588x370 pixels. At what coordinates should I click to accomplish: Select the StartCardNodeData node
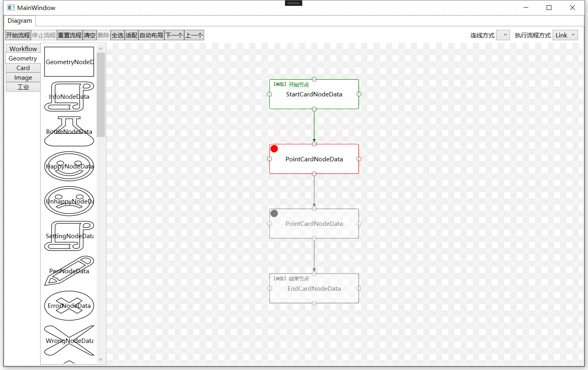tap(314, 94)
